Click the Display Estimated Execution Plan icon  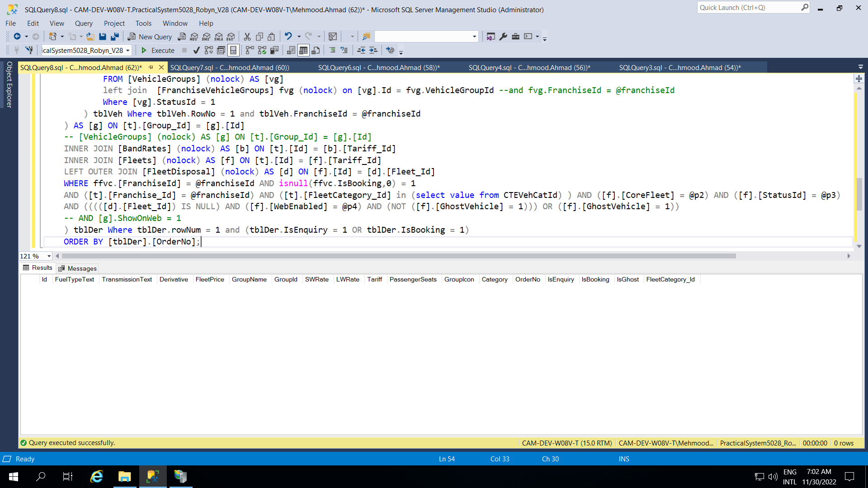(208, 50)
